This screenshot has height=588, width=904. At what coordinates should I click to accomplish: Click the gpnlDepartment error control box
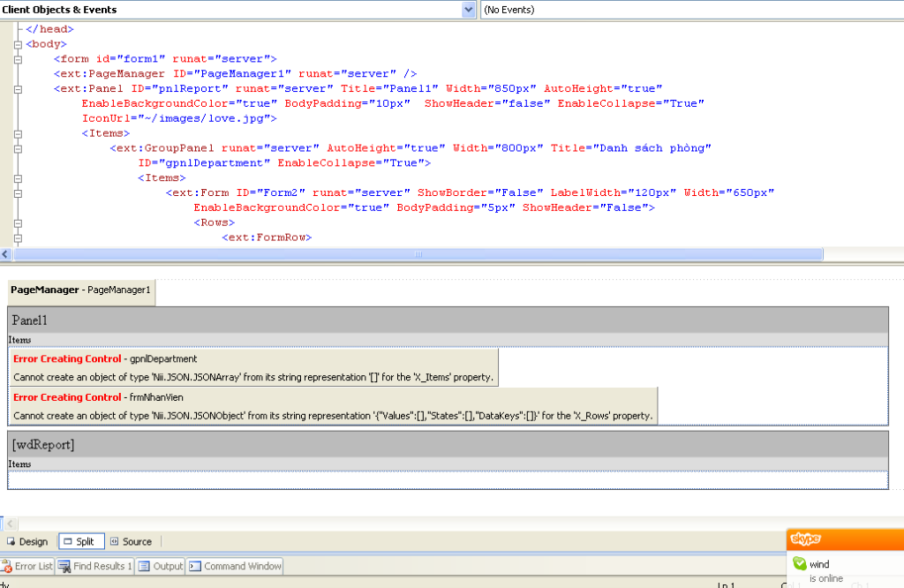[253, 367]
